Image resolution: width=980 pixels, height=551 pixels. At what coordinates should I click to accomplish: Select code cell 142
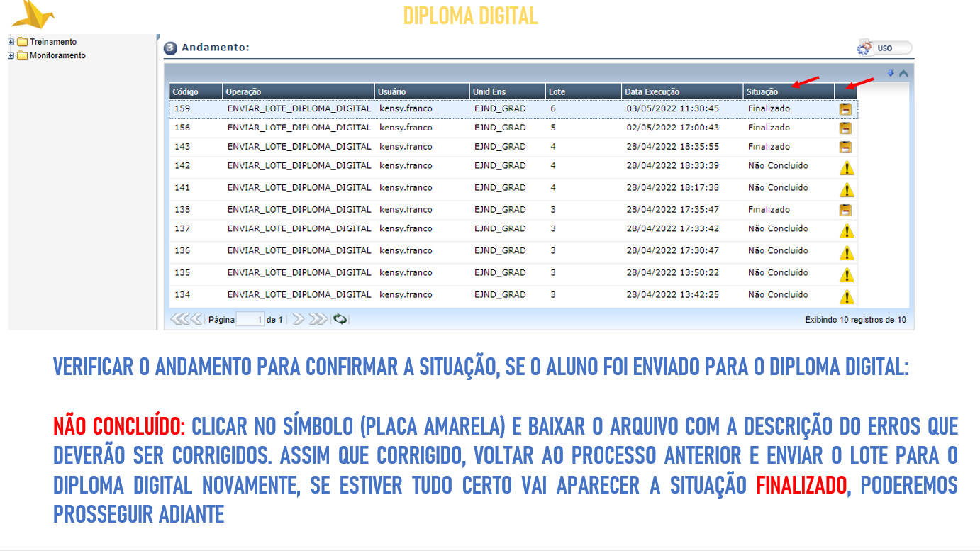click(x=182, y=166)
